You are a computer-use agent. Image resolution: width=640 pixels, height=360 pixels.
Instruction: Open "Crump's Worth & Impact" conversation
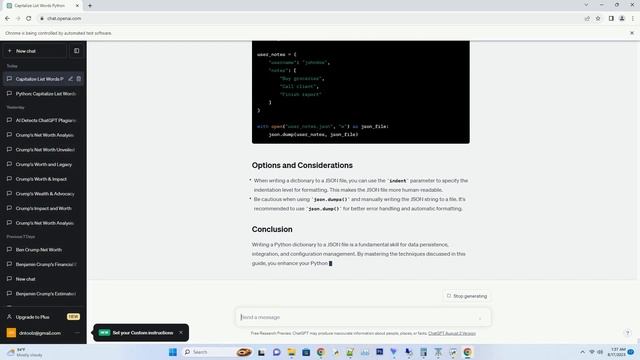point(43,179)
